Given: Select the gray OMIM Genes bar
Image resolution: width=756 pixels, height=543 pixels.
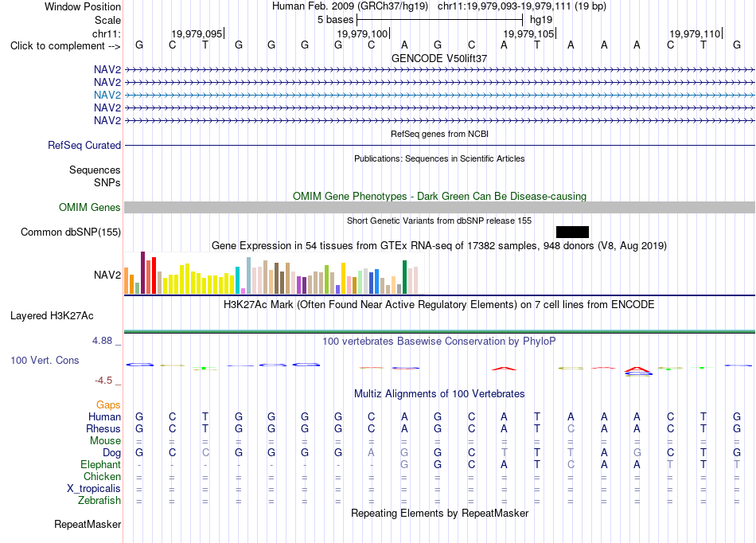Looking at the screenshot, I should pos(439,207).
